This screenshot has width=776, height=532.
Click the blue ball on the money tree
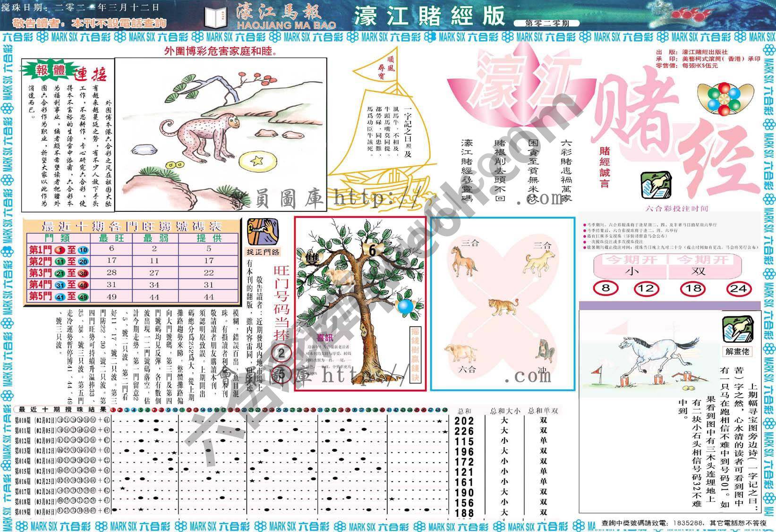click(x=405, y=306)
